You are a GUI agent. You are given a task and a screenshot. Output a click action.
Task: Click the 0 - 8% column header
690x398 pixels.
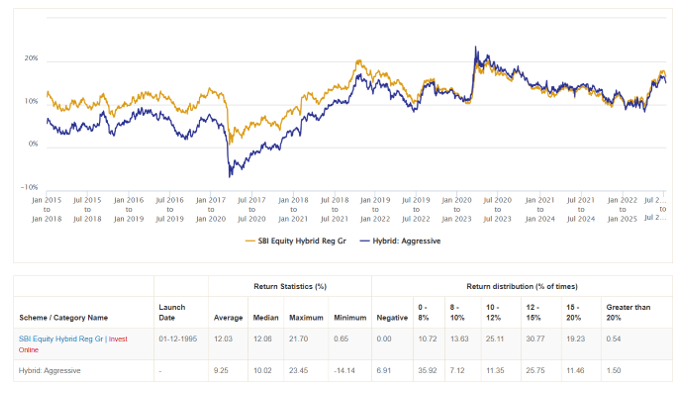click(x=423, y=313)
